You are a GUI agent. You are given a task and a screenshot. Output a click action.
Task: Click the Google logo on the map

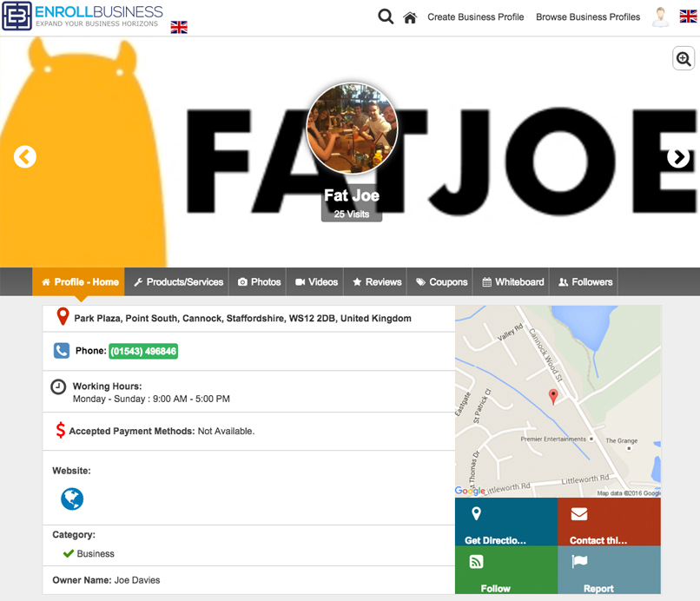coord(470,490)
